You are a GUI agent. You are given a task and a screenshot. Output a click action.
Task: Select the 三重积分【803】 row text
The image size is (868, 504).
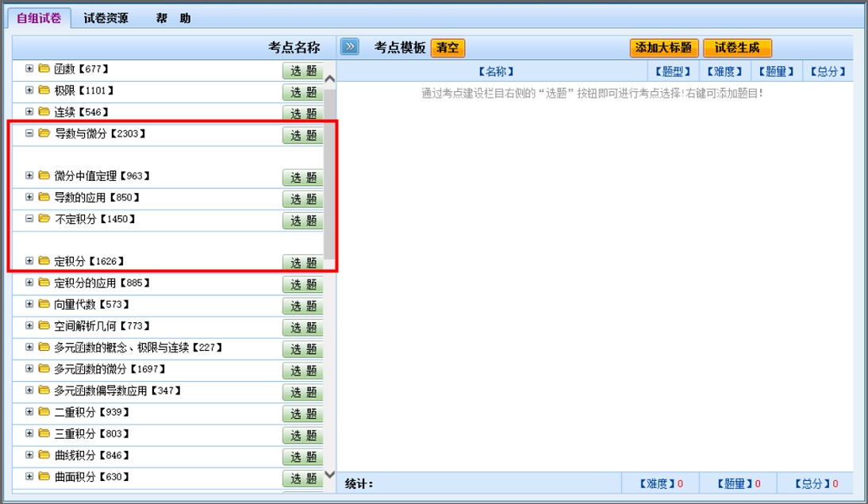coord(92,433)
